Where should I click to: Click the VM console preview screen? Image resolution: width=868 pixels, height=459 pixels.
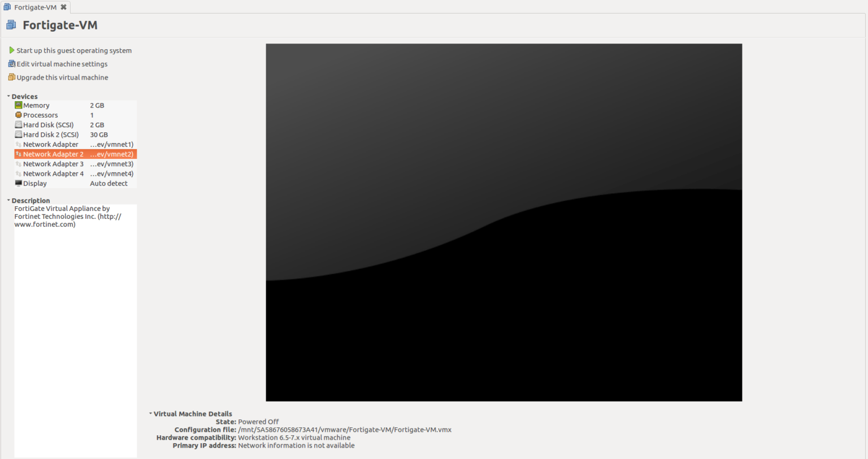tap(504, 222)
